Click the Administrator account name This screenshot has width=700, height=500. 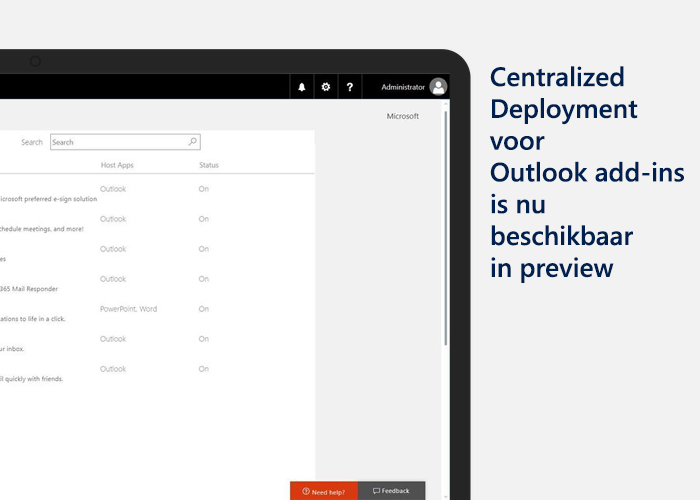pos(402,88)
